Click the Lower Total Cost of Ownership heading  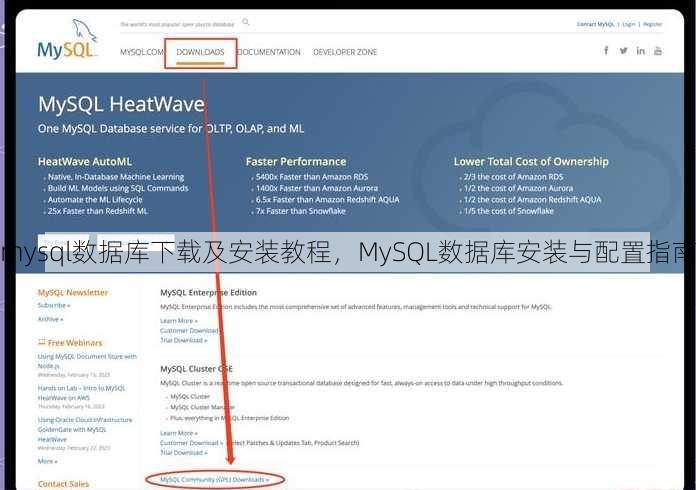click(x=531, y=162)
